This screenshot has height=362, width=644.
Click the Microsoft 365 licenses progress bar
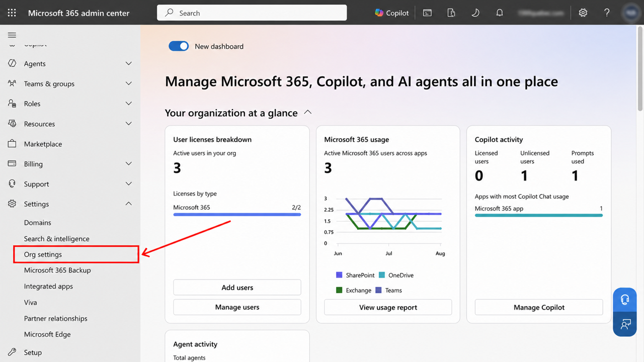(237, 215)
